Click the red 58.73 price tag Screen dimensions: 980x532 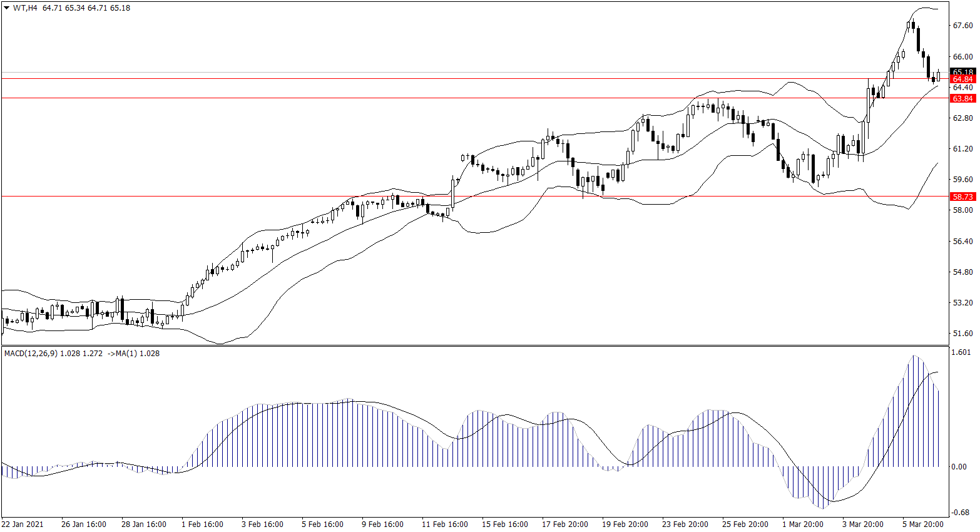point(962,197)
